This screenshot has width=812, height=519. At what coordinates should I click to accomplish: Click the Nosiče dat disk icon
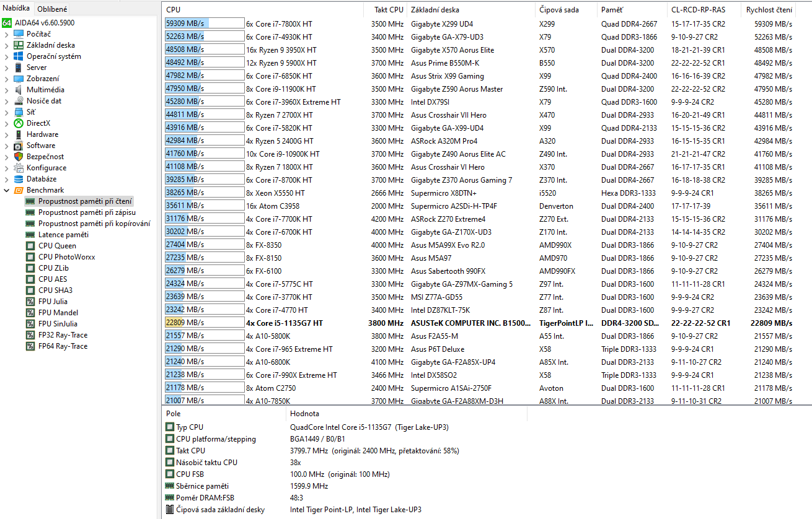[x=19, y=100]
